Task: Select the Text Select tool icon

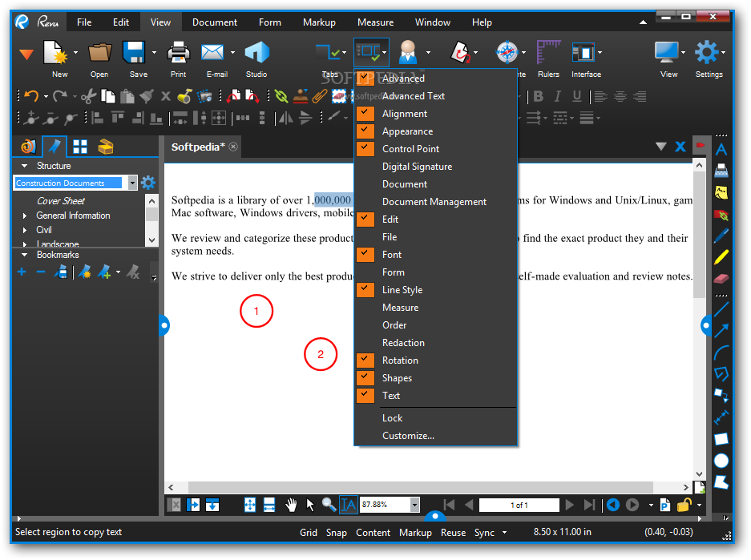Action: point(348,505)
